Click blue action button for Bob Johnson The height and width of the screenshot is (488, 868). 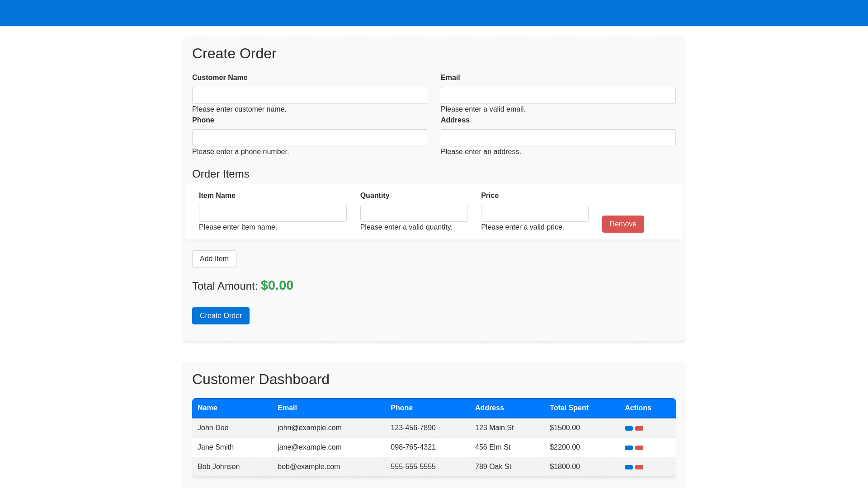coord(628,467)
